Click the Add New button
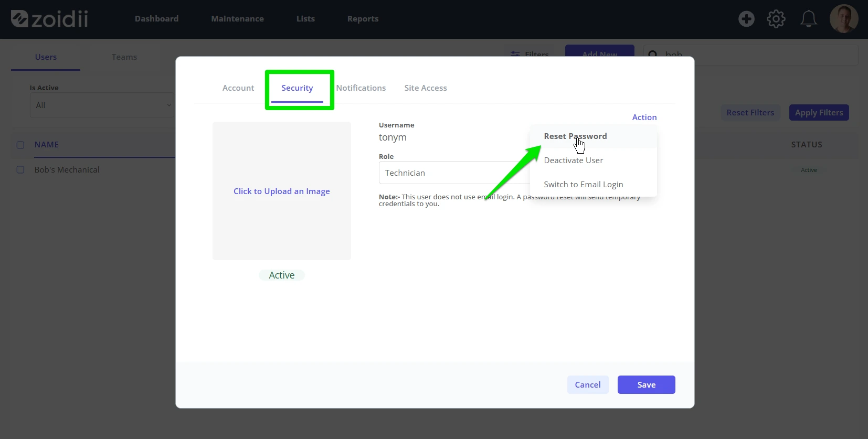Screen dimensions: 868x439 (x=600, y=51)
